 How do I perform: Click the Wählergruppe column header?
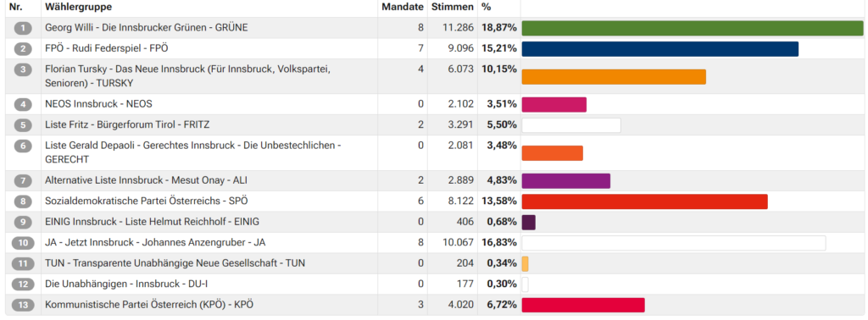[x=78, y=7]
